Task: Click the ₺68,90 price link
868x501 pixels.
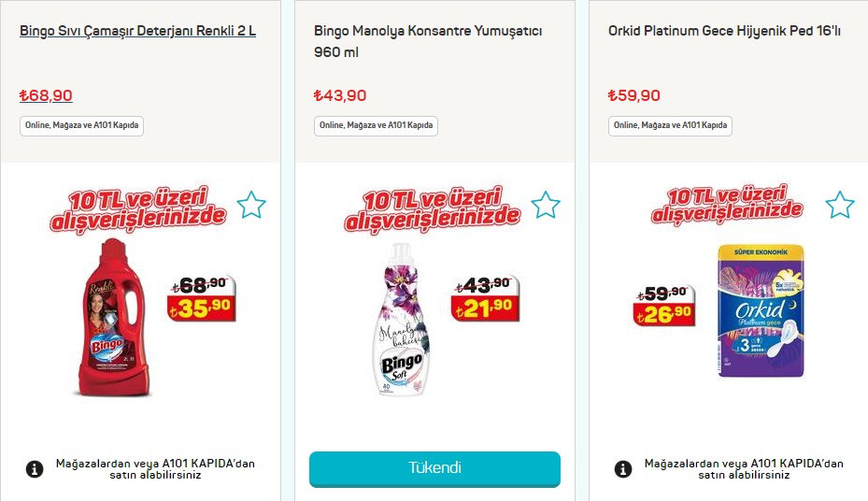Action: pos(46,95)
